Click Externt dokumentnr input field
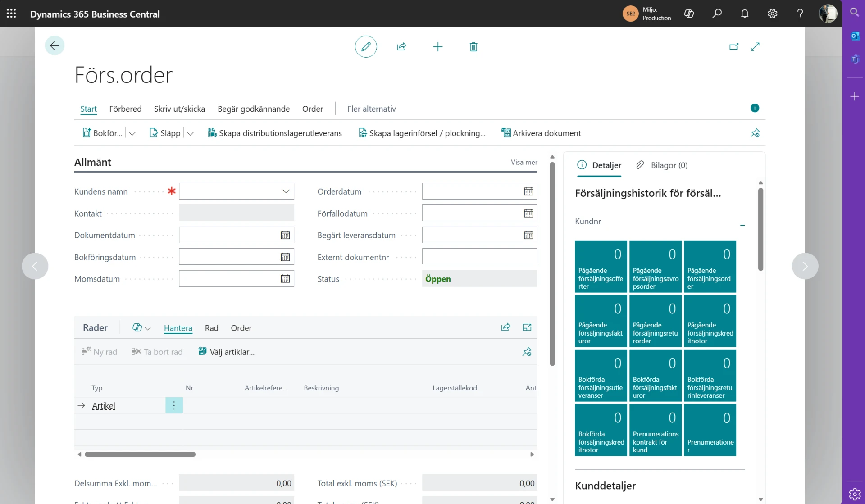The height and width of the screenshot is (504, 865). (x=479, y=257)
